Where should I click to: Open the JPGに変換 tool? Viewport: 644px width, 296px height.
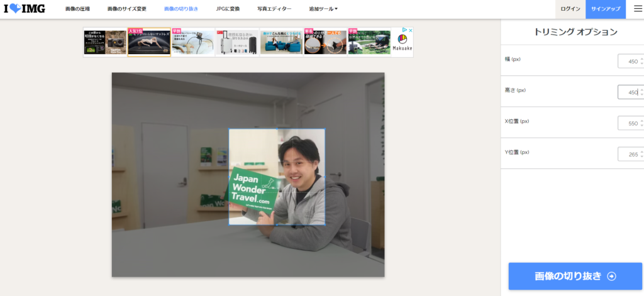click(x=228, y=9)
